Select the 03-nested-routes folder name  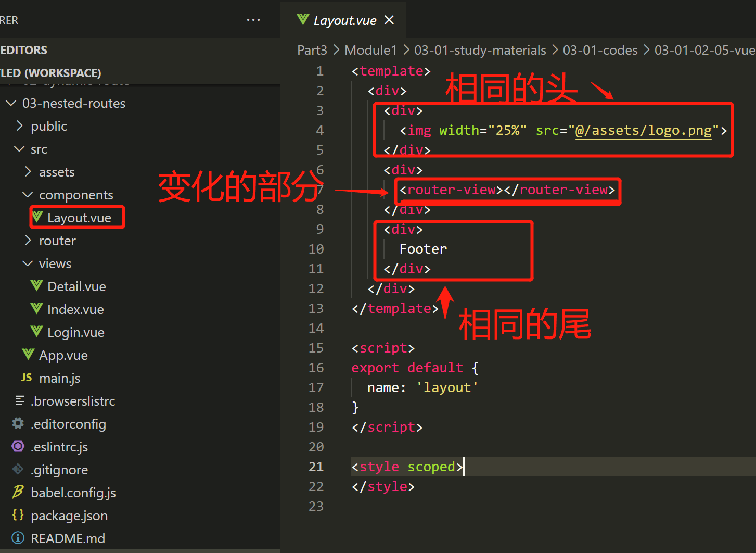click(74, 103)
